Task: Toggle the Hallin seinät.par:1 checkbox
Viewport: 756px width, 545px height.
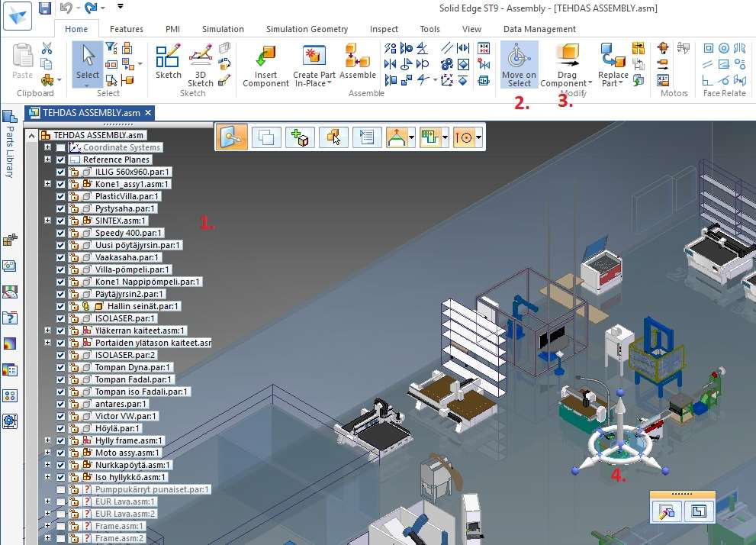Action: coord(60,306)
